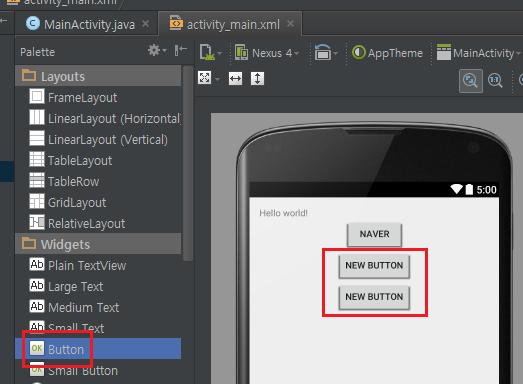
Task: Select GridLayout in the palette
Action: point(98,202)
